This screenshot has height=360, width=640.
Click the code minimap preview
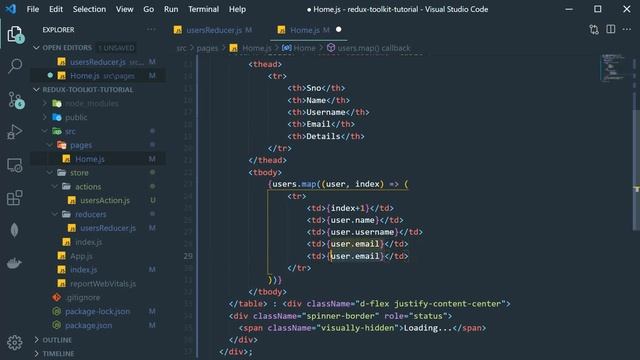[x=613, y=68]
